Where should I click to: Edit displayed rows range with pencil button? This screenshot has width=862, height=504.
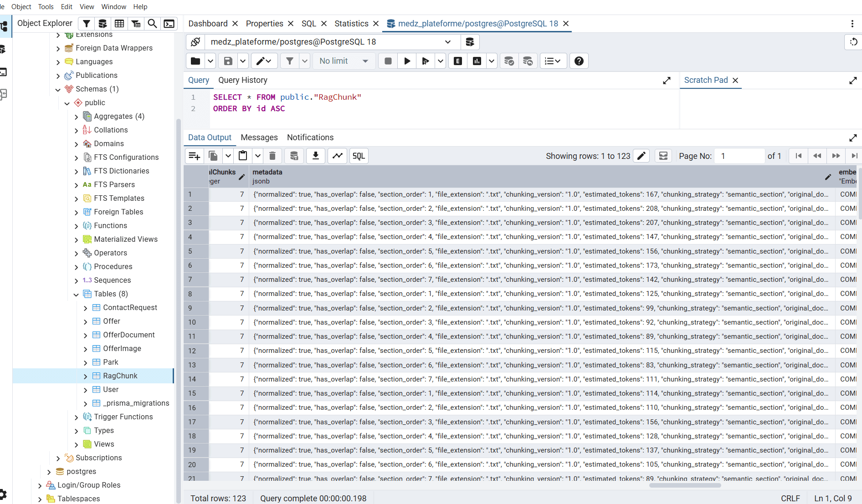[641, 156]
